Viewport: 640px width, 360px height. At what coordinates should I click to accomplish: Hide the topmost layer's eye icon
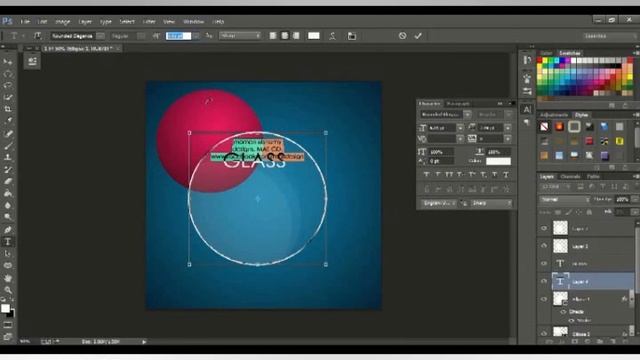pos(544,228)
